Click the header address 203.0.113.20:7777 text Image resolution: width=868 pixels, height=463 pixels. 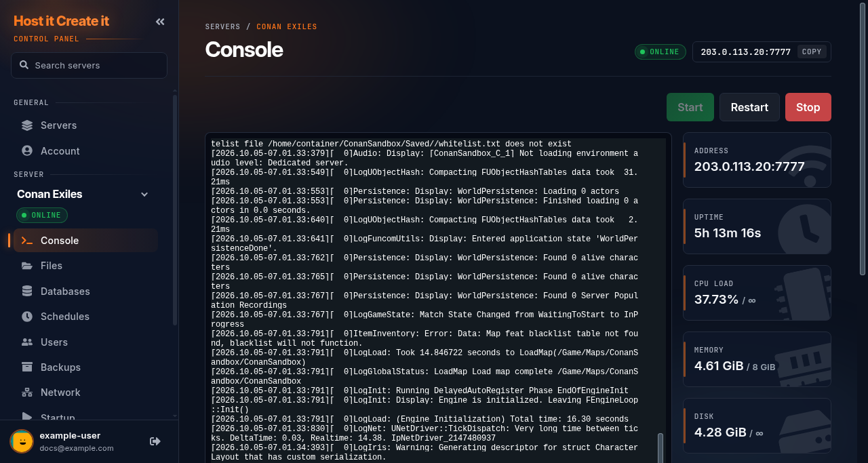(x=745, y=52)
